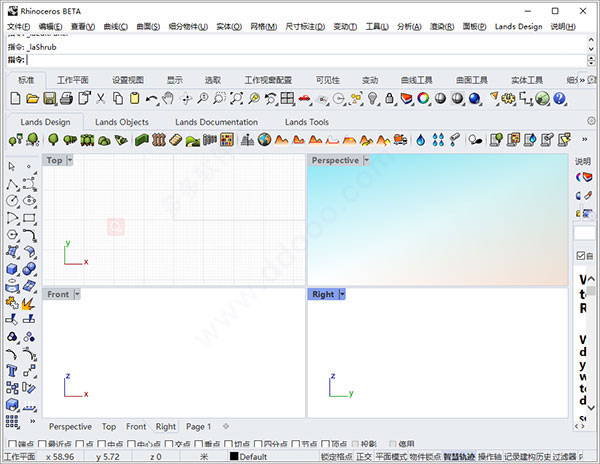Viewport: 600px width, 464px height.
Task: Enable the 垂点 osnap checkbox
Action: pos(199,444)
